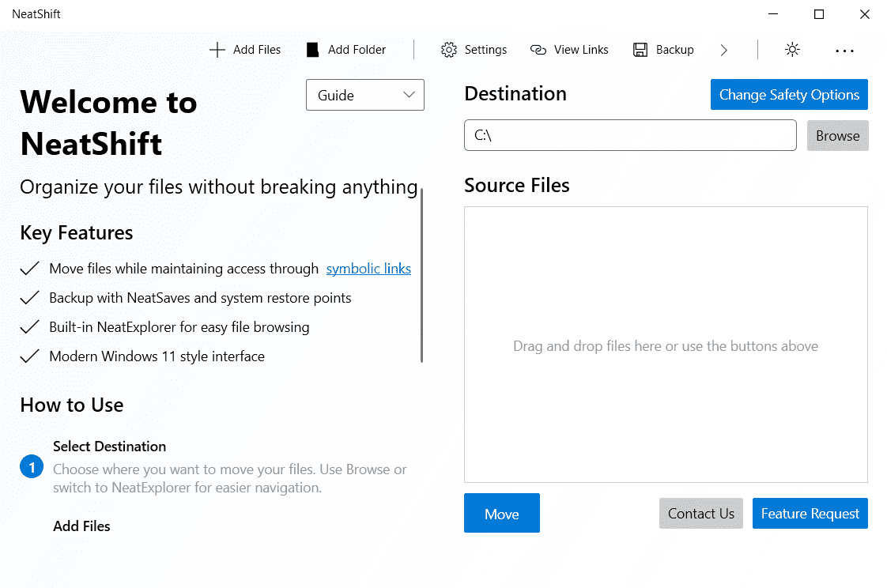Click the Add Folder icon
This screenshot has width=887, height=588.
[x=313, y=50]
